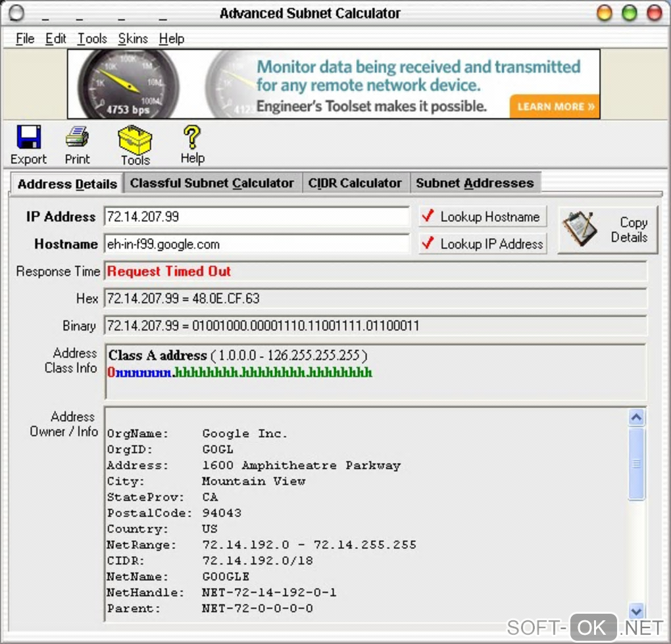Image resolution: width=671 pixels, height=644 pixels.
Task: Click the owner info scrollbar thumb
Action: coord(636,463)
